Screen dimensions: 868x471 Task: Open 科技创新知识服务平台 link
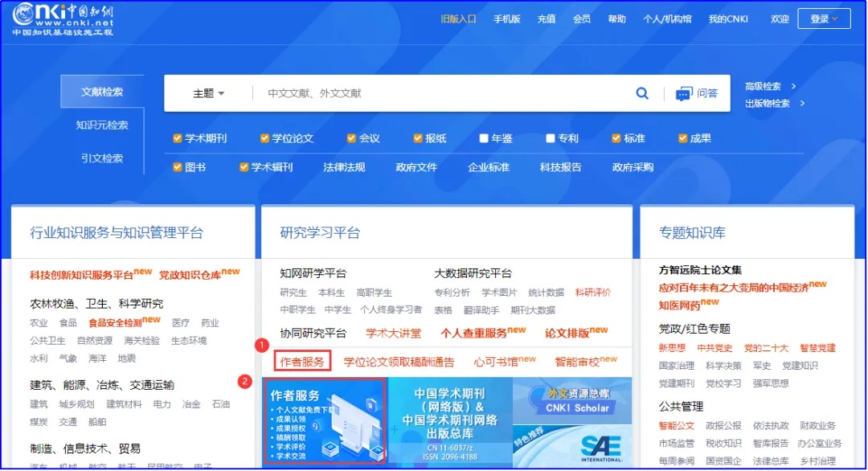pos(81,275)
